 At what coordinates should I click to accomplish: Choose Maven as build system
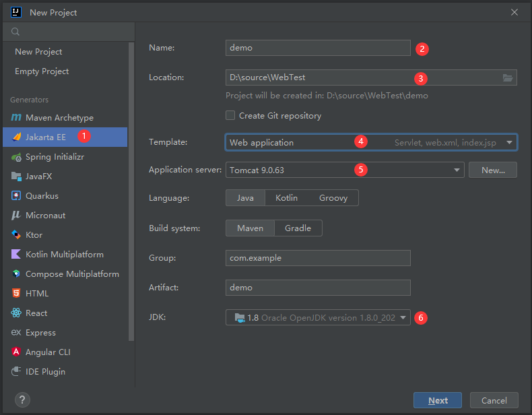(x=250, y=228)
